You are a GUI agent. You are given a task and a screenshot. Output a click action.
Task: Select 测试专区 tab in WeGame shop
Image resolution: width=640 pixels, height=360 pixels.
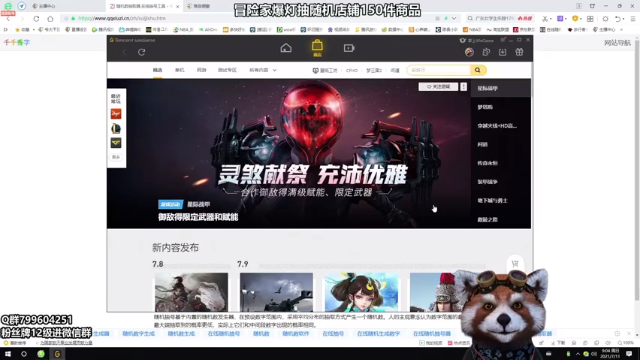tap(227, 70)
